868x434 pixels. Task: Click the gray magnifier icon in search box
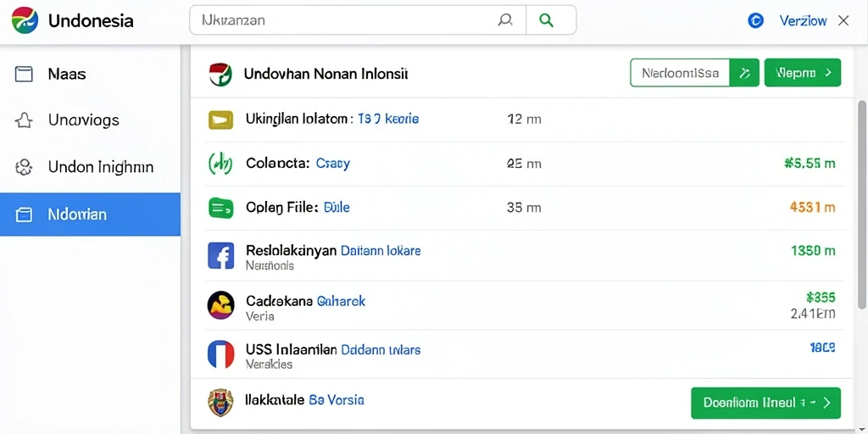click(x=504, y=20)
